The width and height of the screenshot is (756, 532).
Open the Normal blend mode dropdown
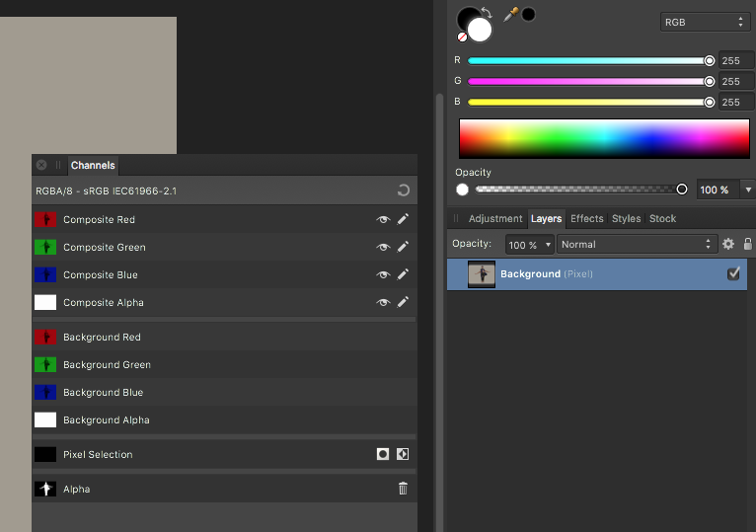tap(637, 244)
